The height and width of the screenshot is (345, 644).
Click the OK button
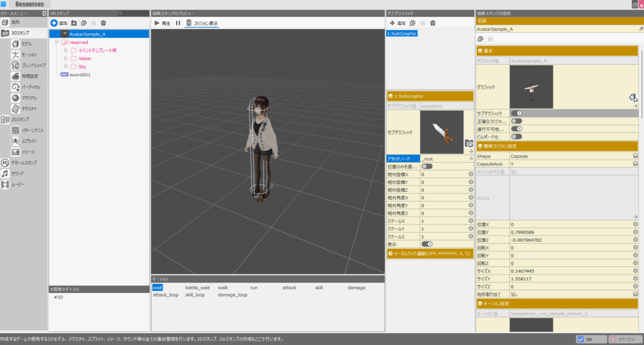tap(591, 339)
